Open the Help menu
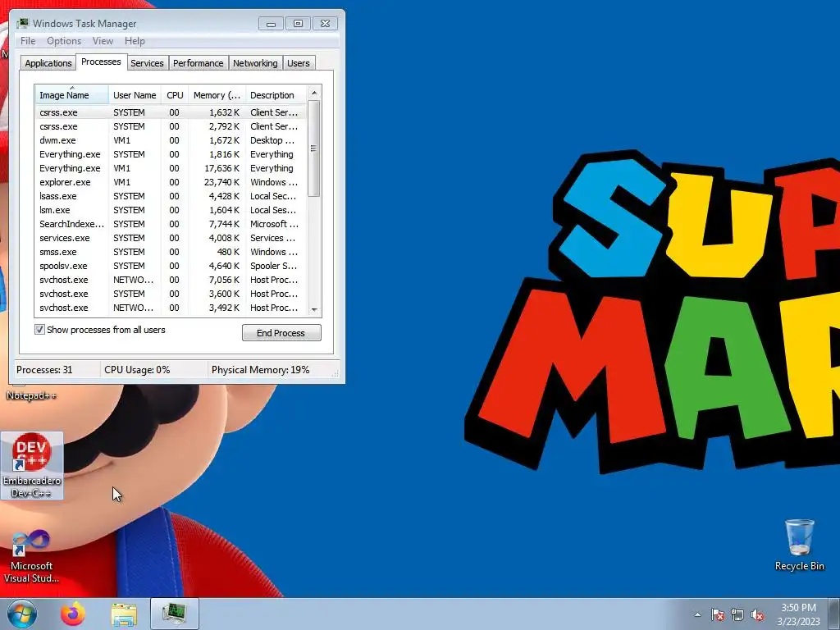 click(135, 41)
